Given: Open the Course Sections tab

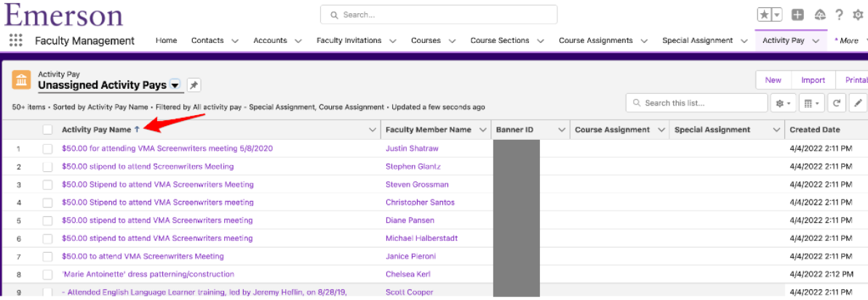Looking at the screenshot, I should (x=500, y=40).
